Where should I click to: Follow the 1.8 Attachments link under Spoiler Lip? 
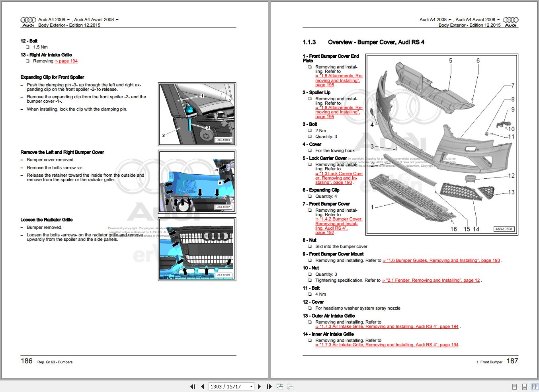tap(339, 112)
